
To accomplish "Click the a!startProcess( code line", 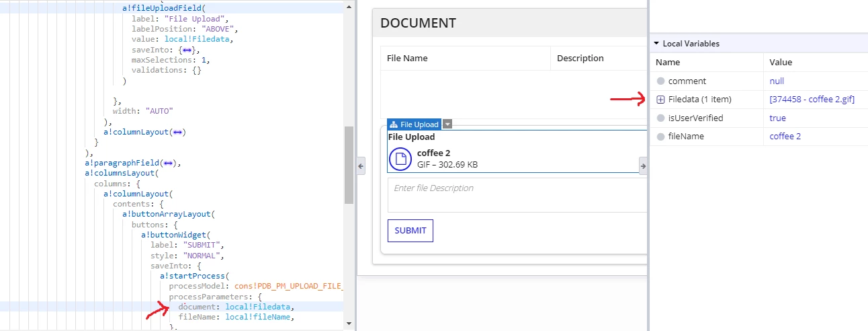I will [195, 276].
